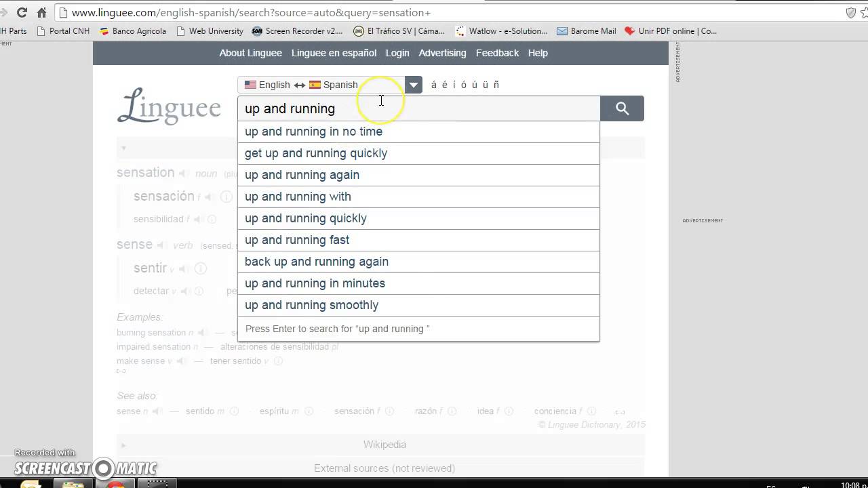Insert the ó special character
The height and width of the screenshot is (488, 868).
tap(464, 85)
